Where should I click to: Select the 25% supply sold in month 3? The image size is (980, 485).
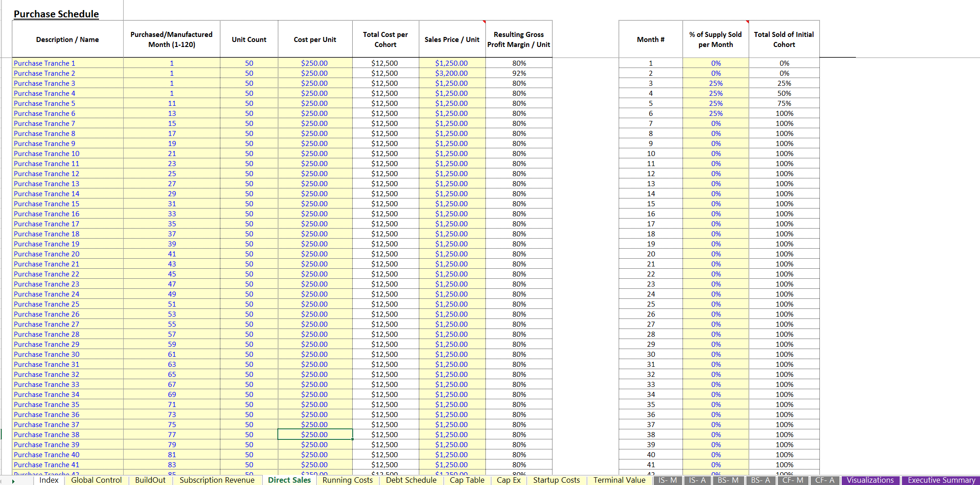click(x=716, y=83)
